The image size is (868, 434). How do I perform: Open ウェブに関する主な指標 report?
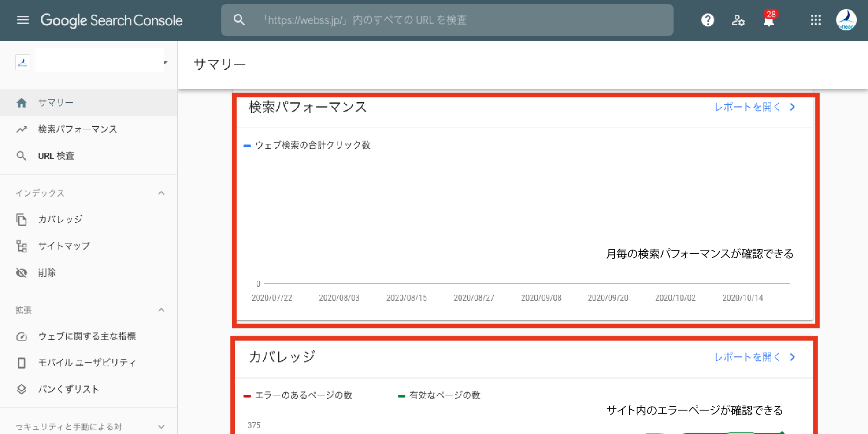89,336
